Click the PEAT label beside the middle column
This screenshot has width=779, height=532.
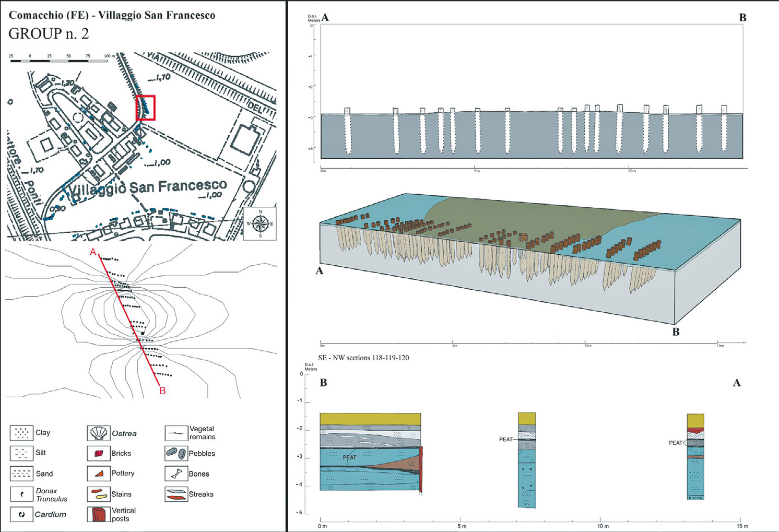click(505, 440)
